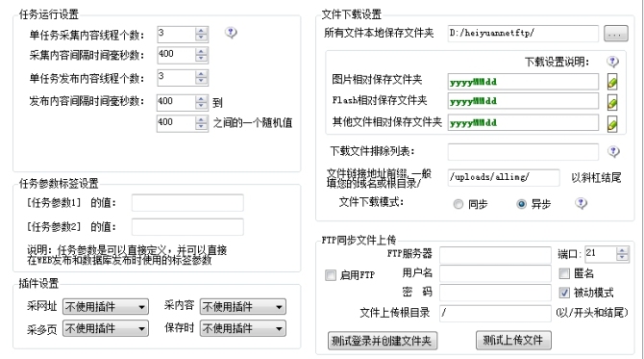Click the file link prefix field
The width and height of the screenshot is (644, 359).
(504, 178)
